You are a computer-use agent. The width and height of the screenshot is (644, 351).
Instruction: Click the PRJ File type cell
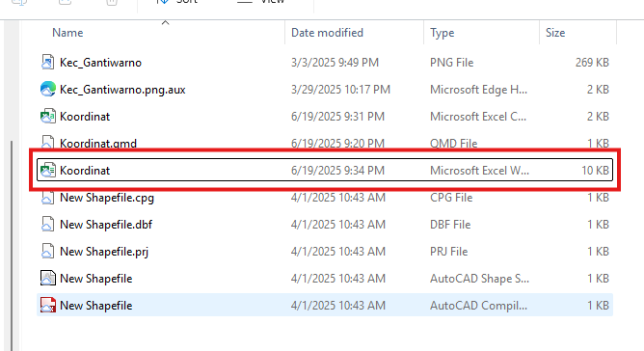pos(449,252)
